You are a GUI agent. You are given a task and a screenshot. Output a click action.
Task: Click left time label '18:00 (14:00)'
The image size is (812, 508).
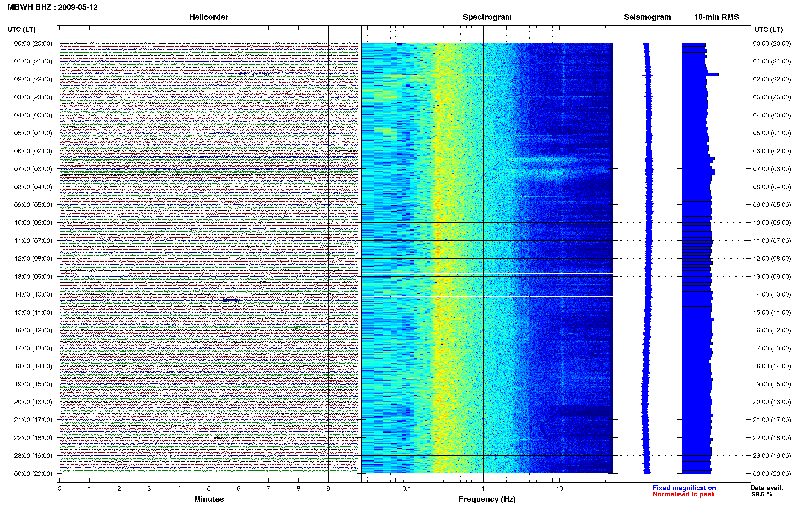coord(33,366)
